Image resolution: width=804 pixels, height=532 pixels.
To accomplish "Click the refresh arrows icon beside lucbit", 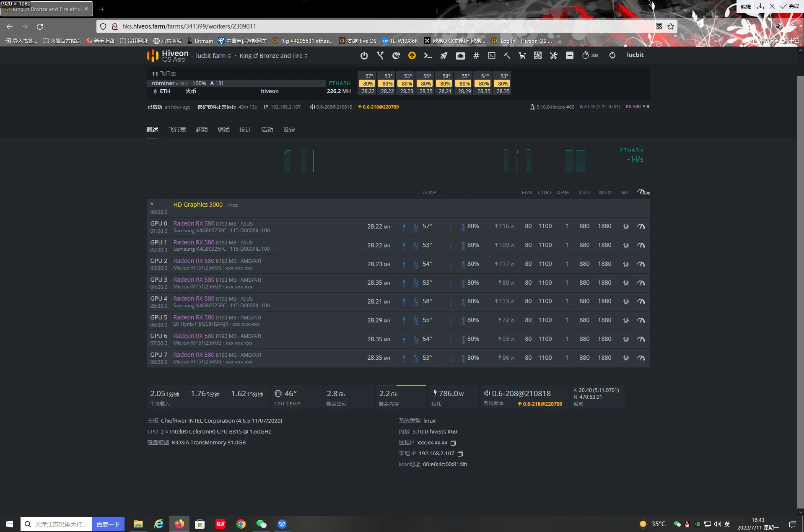I will pyautogui.click(x=612, y=55).
